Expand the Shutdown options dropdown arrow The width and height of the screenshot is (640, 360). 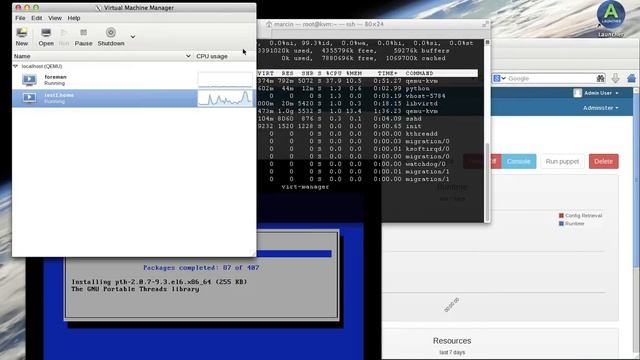tap(133, 36)
